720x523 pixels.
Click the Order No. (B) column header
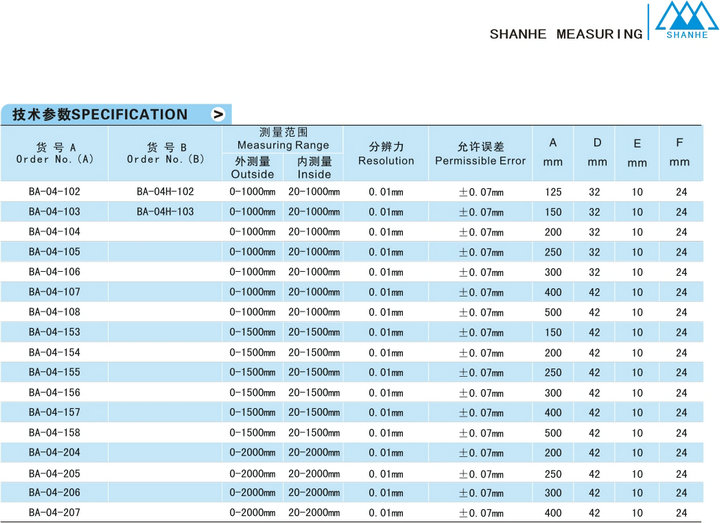tap(165, 153)
